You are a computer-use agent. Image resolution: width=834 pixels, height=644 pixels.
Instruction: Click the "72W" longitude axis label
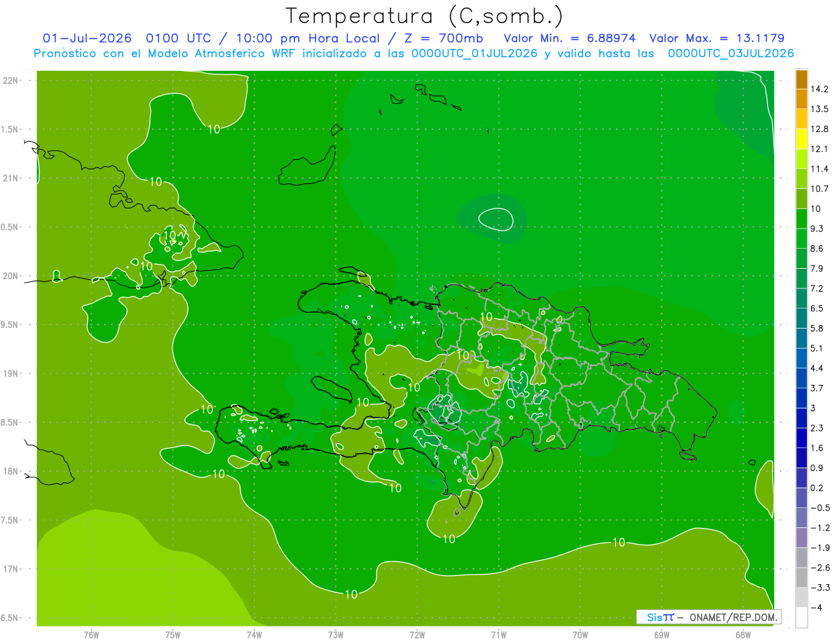(x=417, y=634)
